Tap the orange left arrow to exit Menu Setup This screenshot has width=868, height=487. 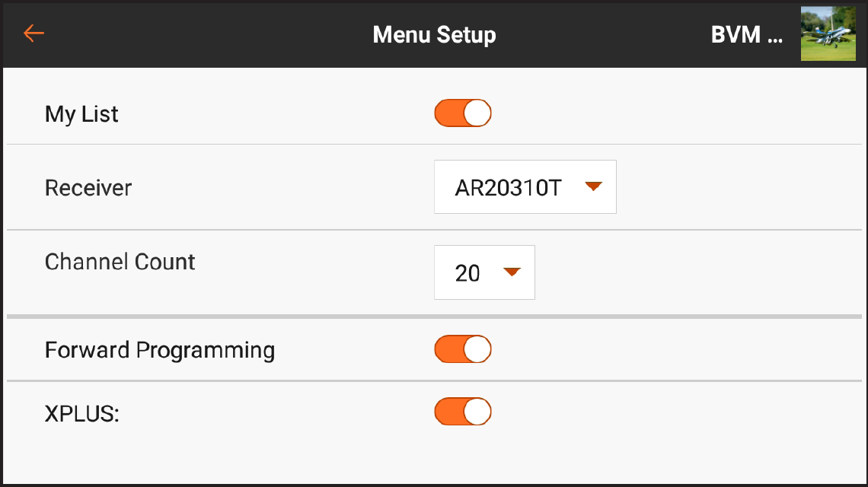tap(34, 33)
